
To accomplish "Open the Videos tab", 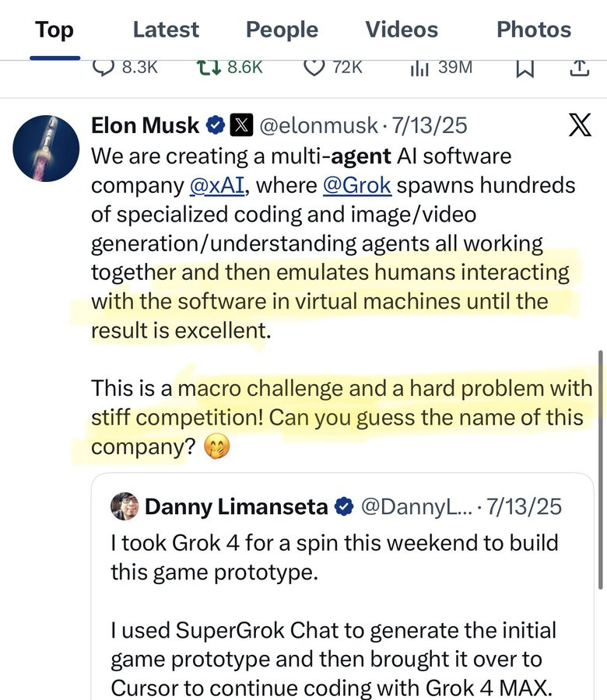I will (x=402, y=30).
